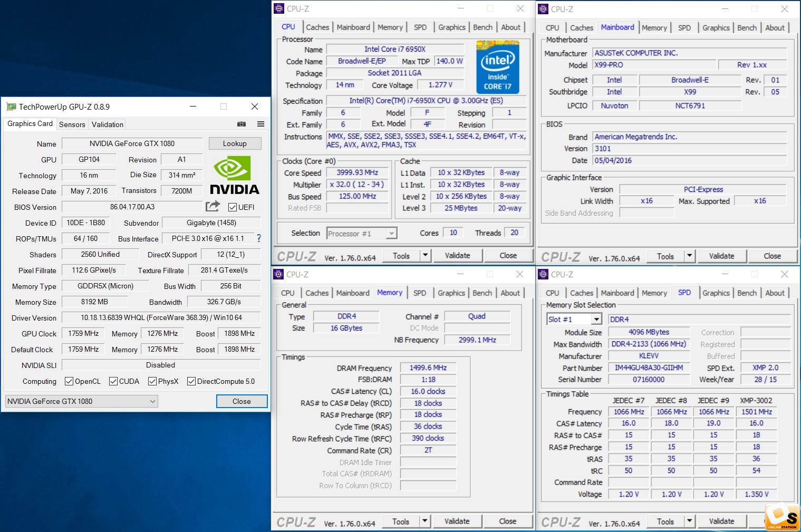Image resolution: width=801 pixels, height=532 pixels.
Task: Click Tools button in the Mainboard window
Action: coord(665,256)
